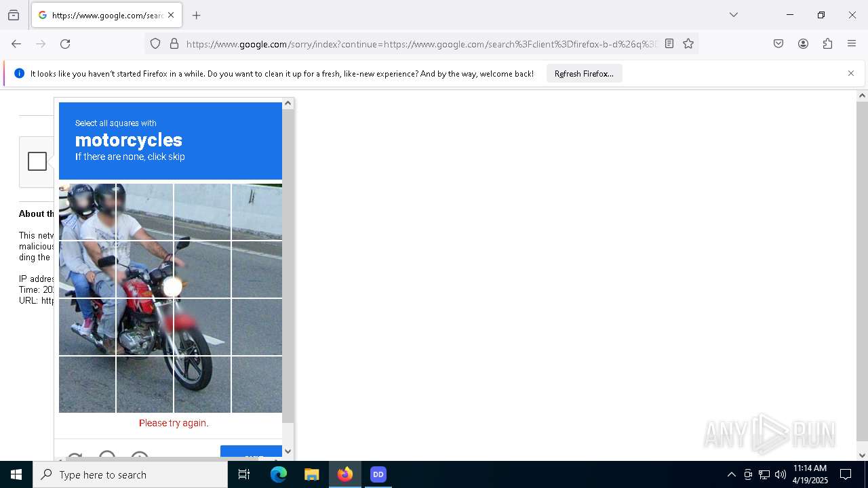Click taskbar search box
Viewport: 868px width, 488px height.
pos(130,474)
